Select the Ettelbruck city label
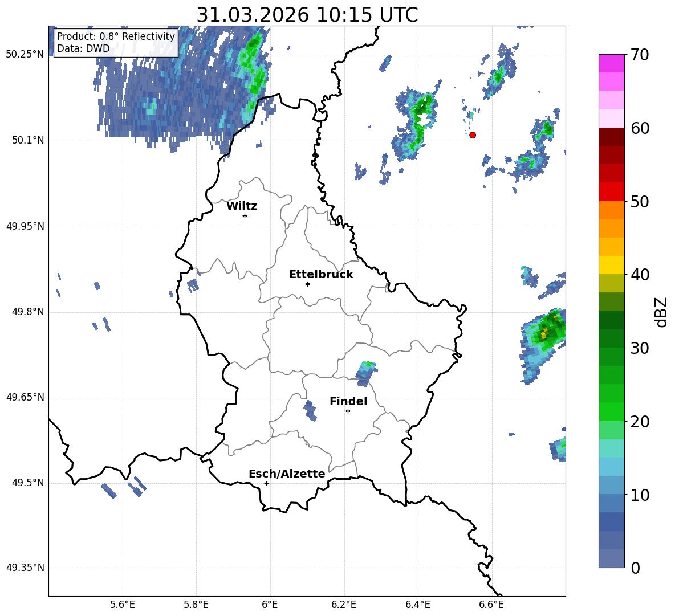This screenshot has width=675, height=616. (x=321, y=275)
